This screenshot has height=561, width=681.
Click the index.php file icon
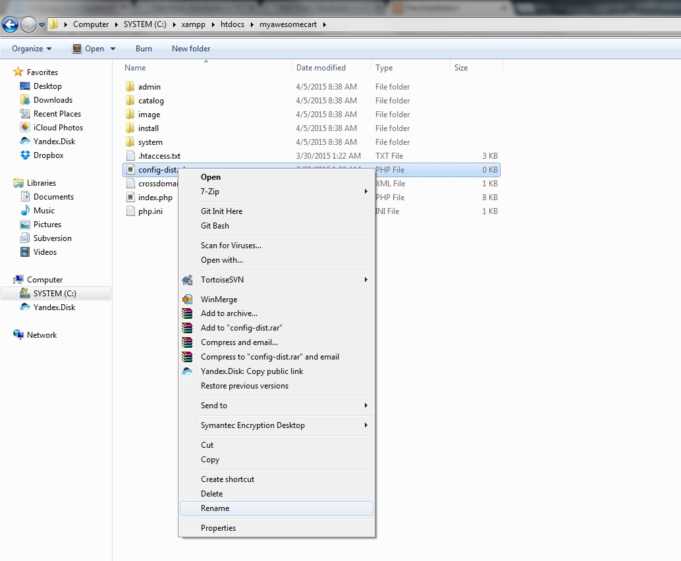[x=129, y=198]
